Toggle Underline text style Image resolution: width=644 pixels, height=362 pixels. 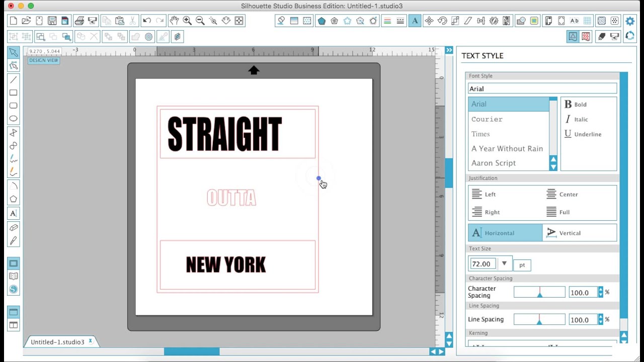click(583, 134)
